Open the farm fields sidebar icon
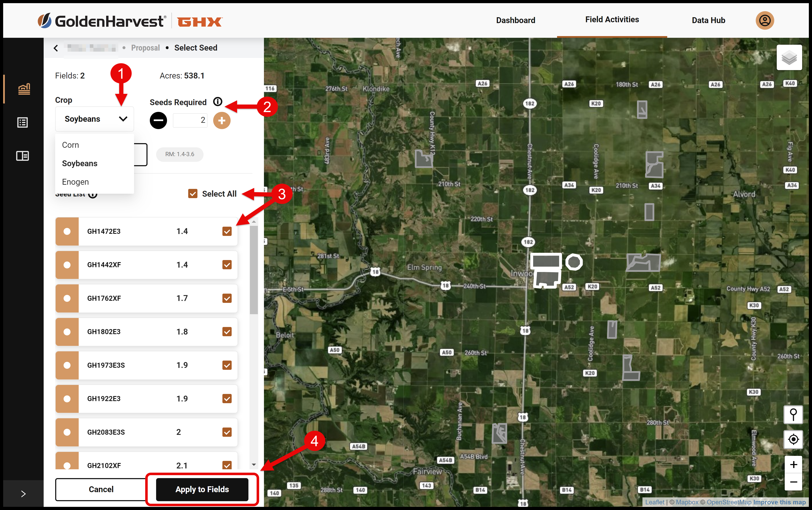Viewport: 812px width, 510px height. click(23, 89)
